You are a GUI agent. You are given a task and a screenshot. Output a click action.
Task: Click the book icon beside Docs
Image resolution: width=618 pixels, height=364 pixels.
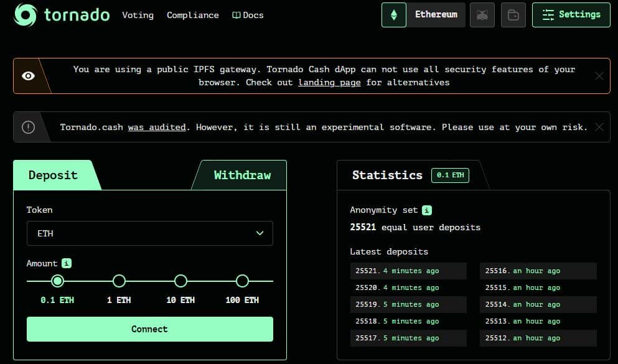click(236, 15)
